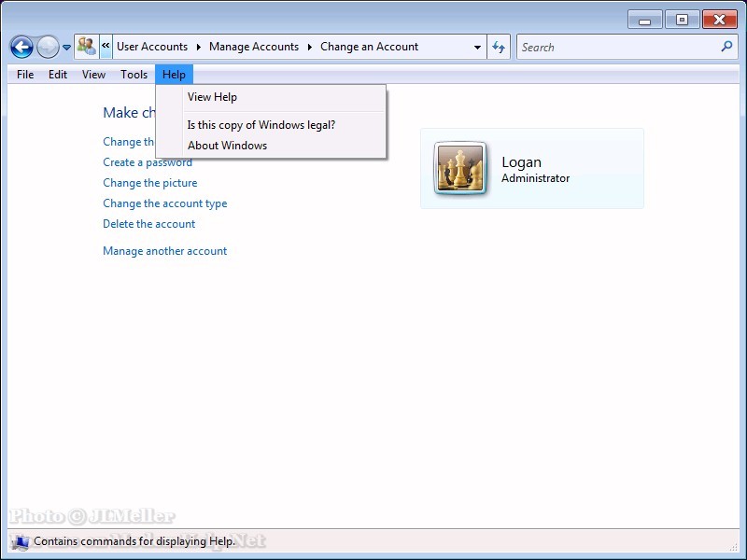Select About Windows menu entry
Viewport: 747px width, 560px height.
[227, 146]
